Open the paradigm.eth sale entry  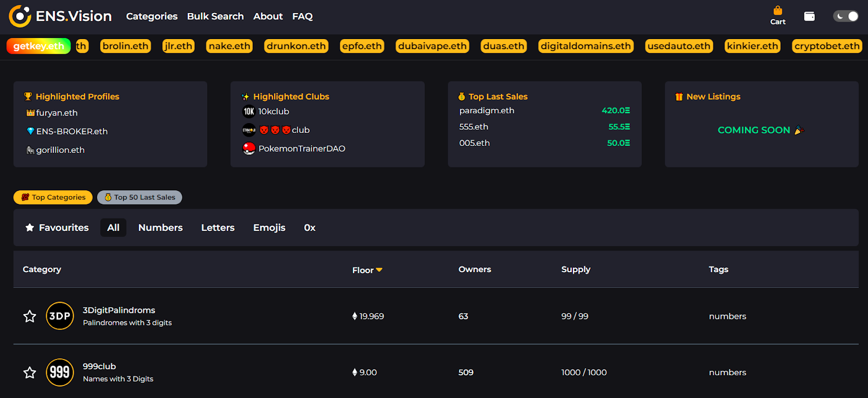click(487, 111)
